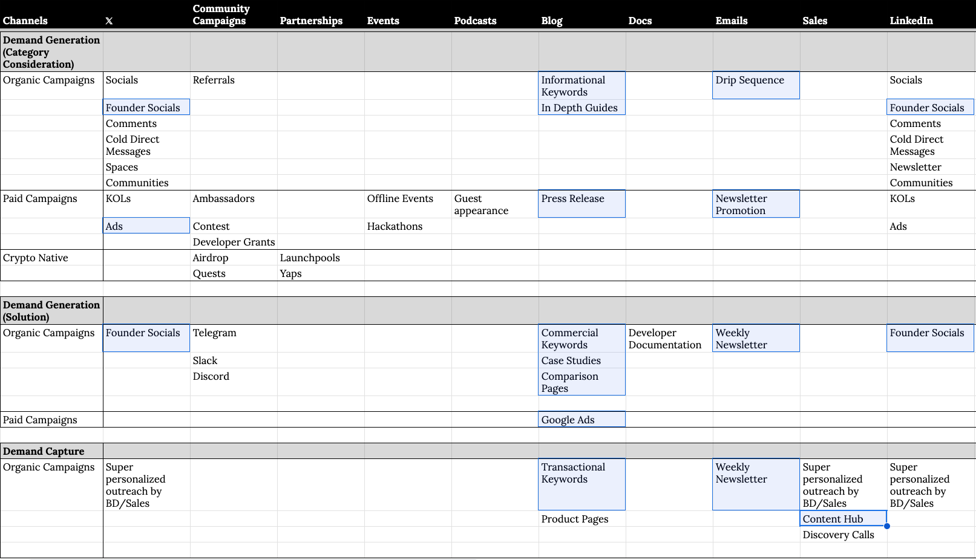976x560 pixels.
Task: Click the Ambassadors cell
Action: point(234,204)
